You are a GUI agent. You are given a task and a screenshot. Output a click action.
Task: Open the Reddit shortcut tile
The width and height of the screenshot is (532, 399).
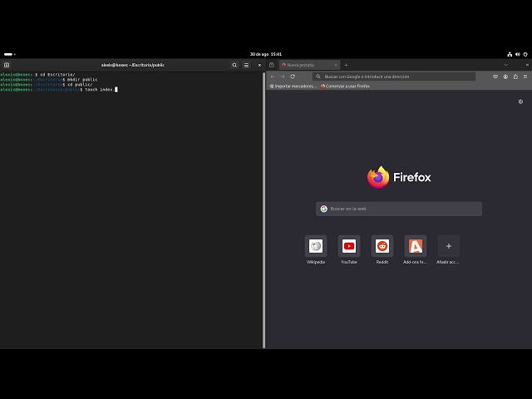[x=382, y=250]
